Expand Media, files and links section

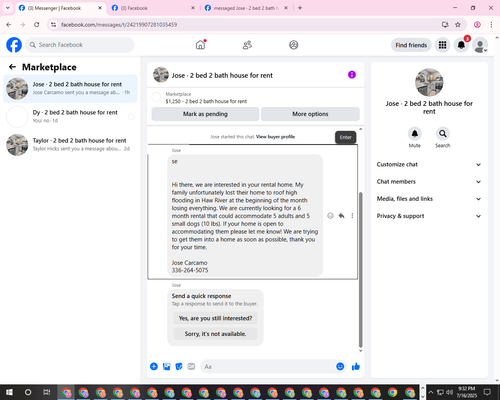(x=429, y=199)
